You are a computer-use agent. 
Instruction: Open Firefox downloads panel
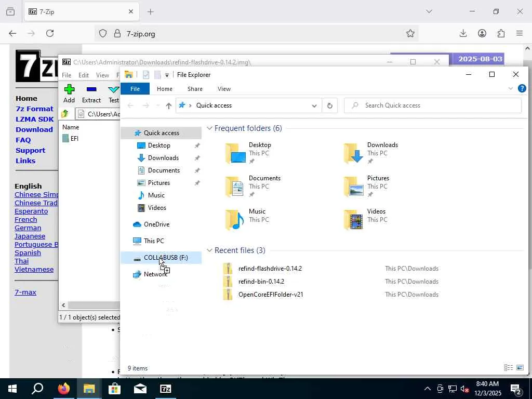coord(463,33)
